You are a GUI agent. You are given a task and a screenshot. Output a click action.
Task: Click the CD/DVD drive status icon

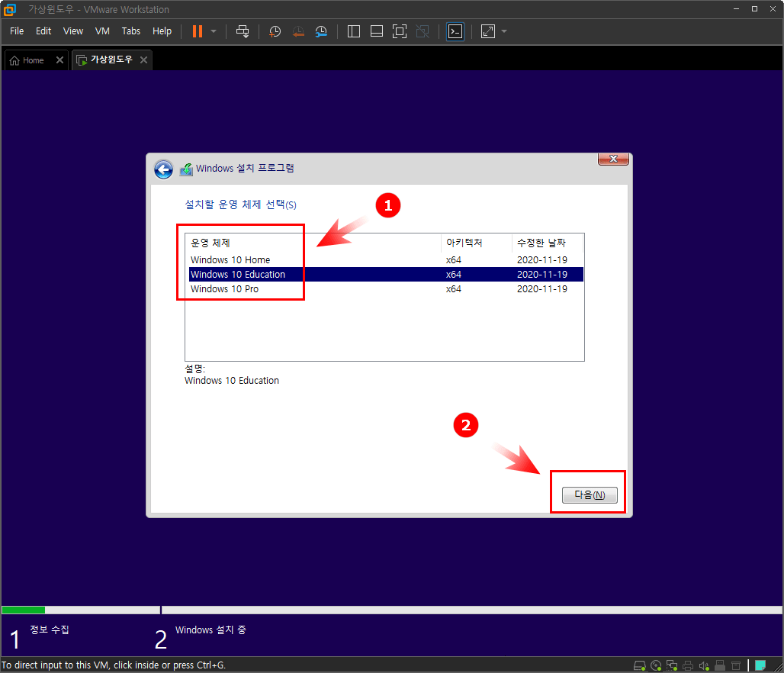pos(656,665)
